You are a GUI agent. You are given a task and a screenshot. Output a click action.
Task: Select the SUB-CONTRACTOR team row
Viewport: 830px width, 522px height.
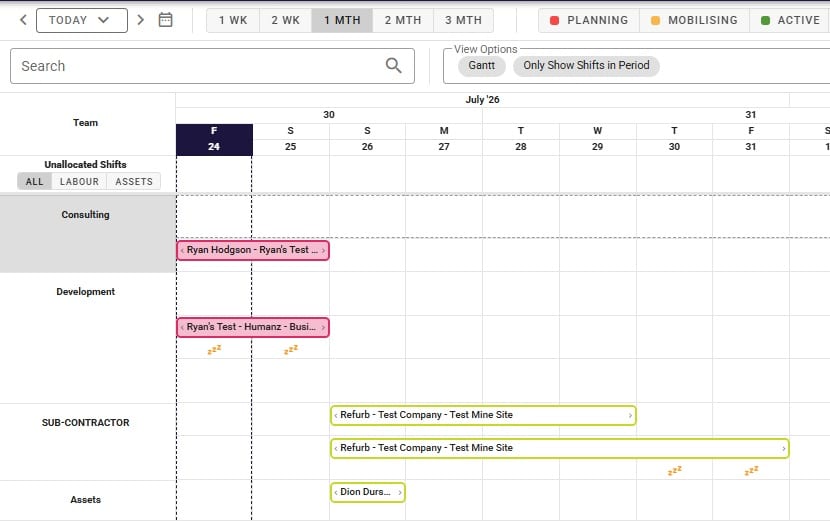87,442
